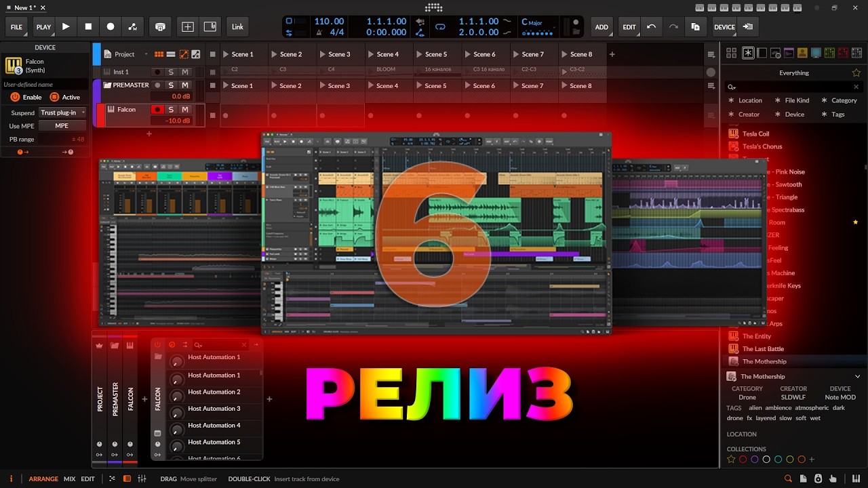Select The Last Battle preset
Viewport: 868px width, 488px height.
click(763, 349)
